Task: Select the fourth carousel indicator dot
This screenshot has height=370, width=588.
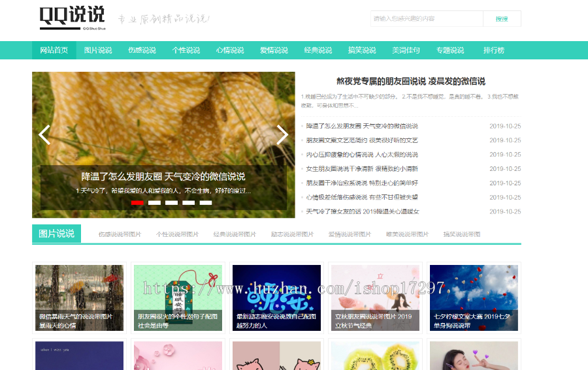Action: point(189,202)
